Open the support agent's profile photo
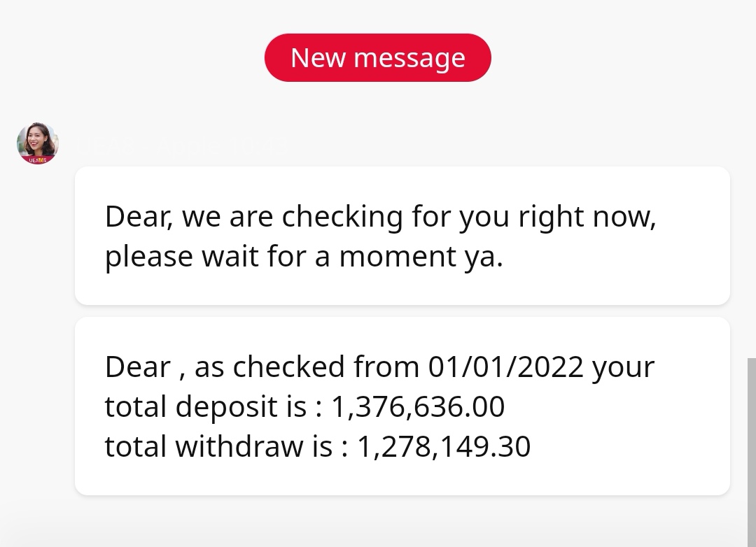The width and height of the screenshot is (756, 547). pyautogui.click(x=37, y=142)
